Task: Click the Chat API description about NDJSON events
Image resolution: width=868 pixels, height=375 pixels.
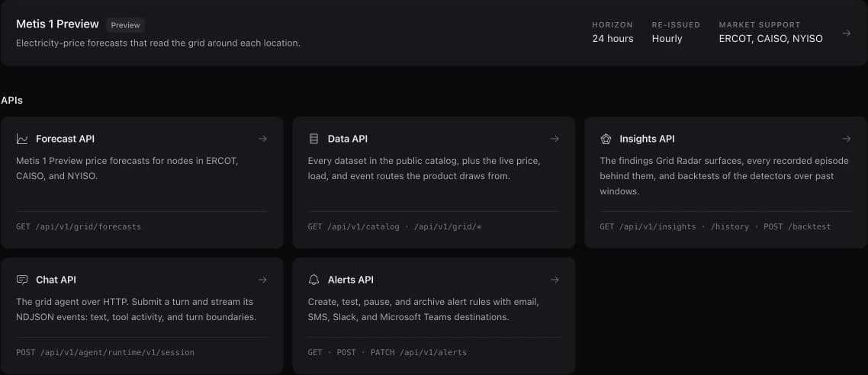Action: (x=137, y=309)
